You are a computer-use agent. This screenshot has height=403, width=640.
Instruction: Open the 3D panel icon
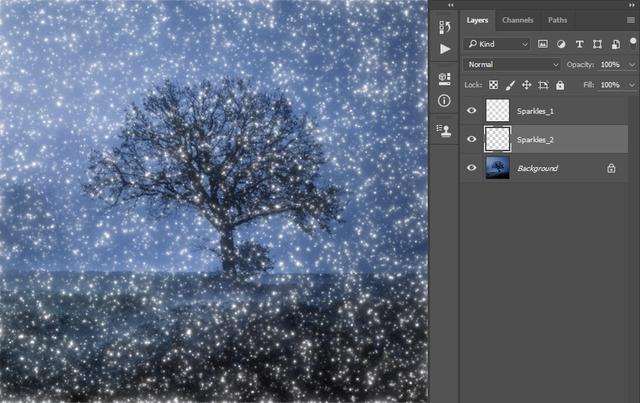(444, 78)
